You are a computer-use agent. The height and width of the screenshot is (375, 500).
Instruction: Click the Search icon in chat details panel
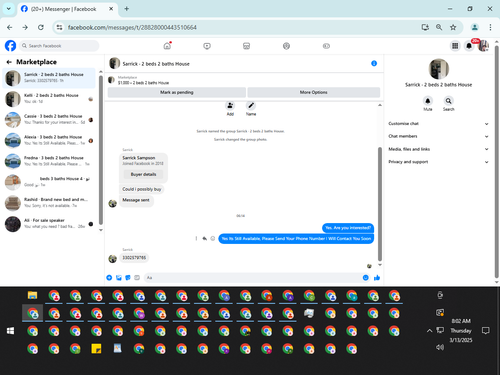coord(448,101)
